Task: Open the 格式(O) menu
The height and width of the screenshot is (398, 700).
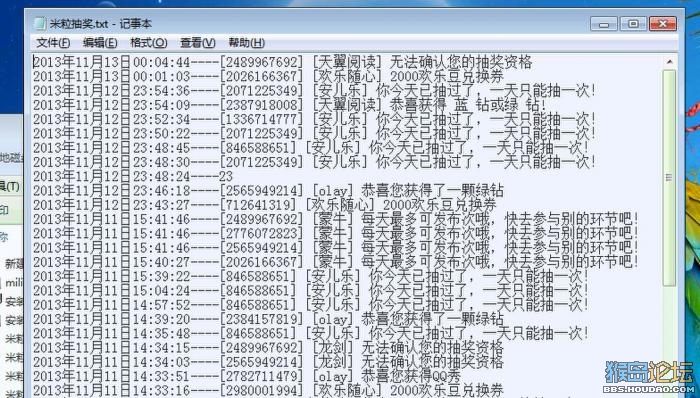Action: point(149,43)
